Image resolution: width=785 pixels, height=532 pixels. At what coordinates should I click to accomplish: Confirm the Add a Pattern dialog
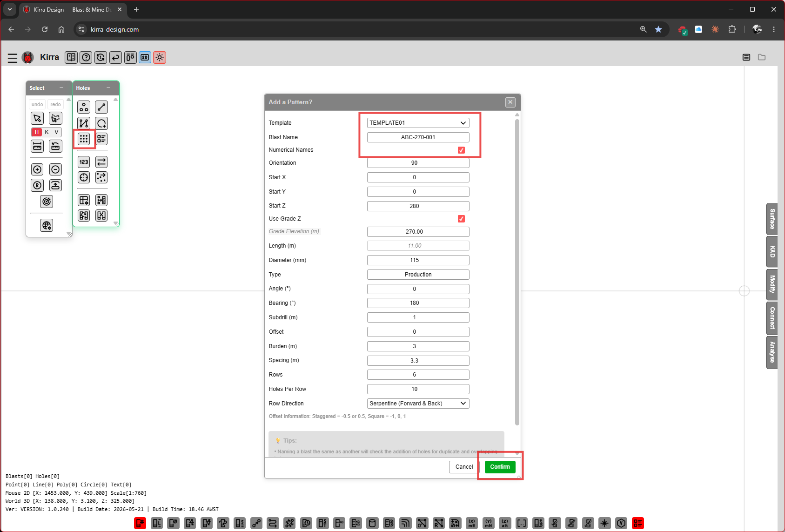(x=500, y=467)
